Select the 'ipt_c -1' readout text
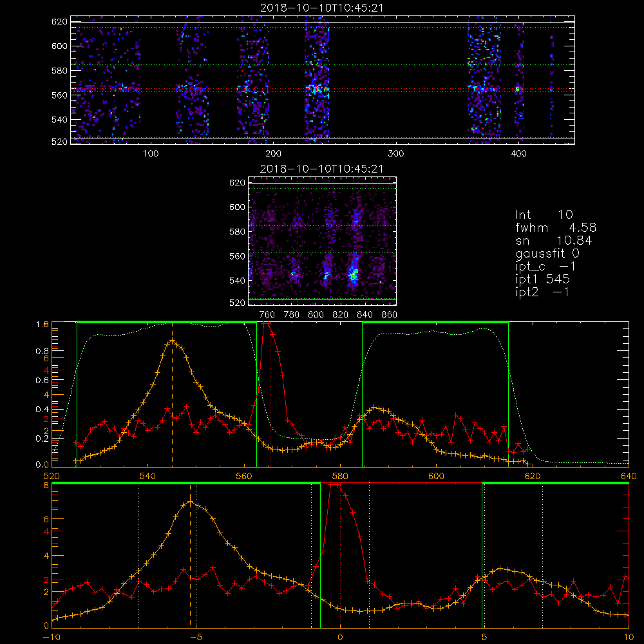This screenshot has height=644, width=644. (x=545, y=267)
